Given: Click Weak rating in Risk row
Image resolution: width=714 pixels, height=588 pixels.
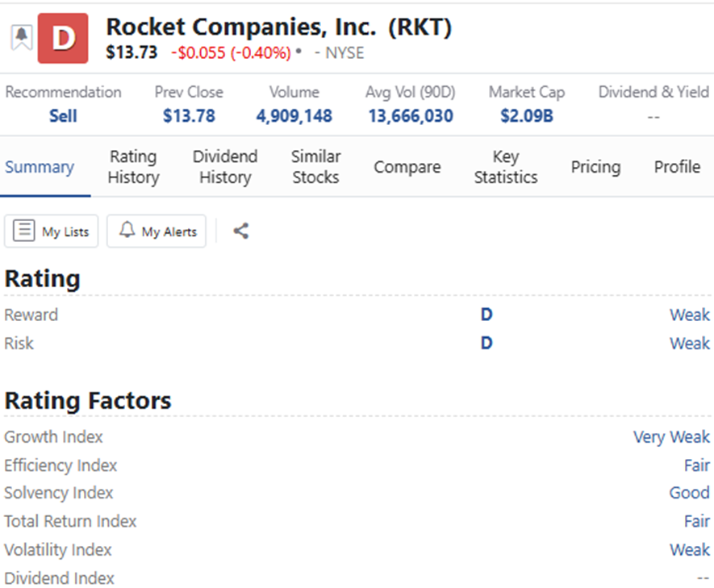Looking at the screenshot, I should click(x=690, y=343).
